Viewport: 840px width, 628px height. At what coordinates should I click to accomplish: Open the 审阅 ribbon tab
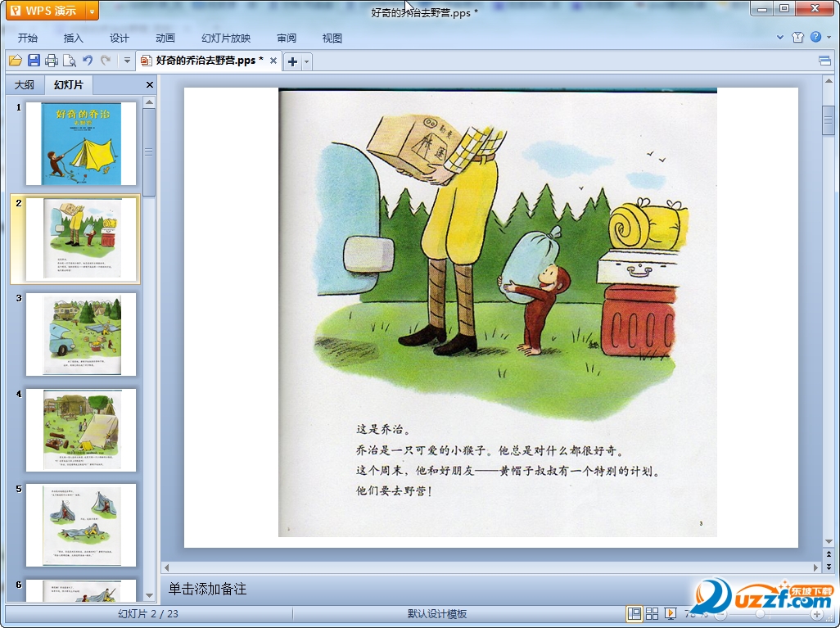[287, 38]
